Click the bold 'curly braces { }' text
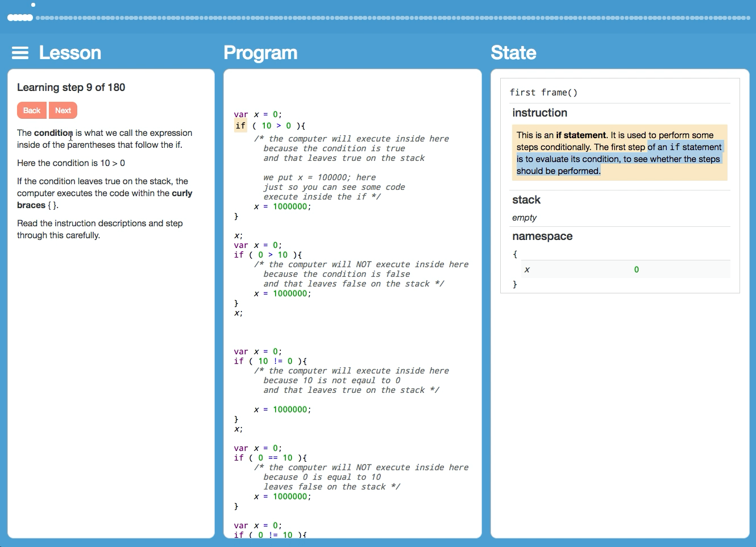 105,199
